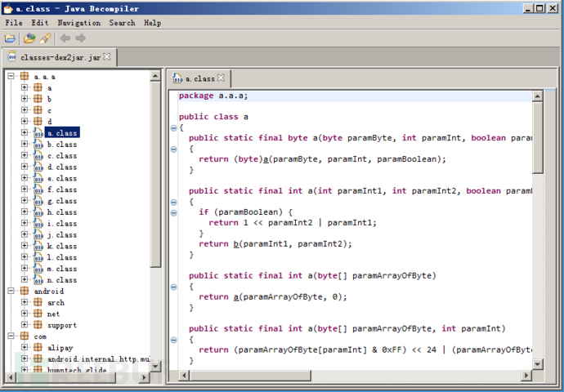This screenshot has height=392, width=564.
Task: Expand the package b sub-node
Action: (25, 99)
